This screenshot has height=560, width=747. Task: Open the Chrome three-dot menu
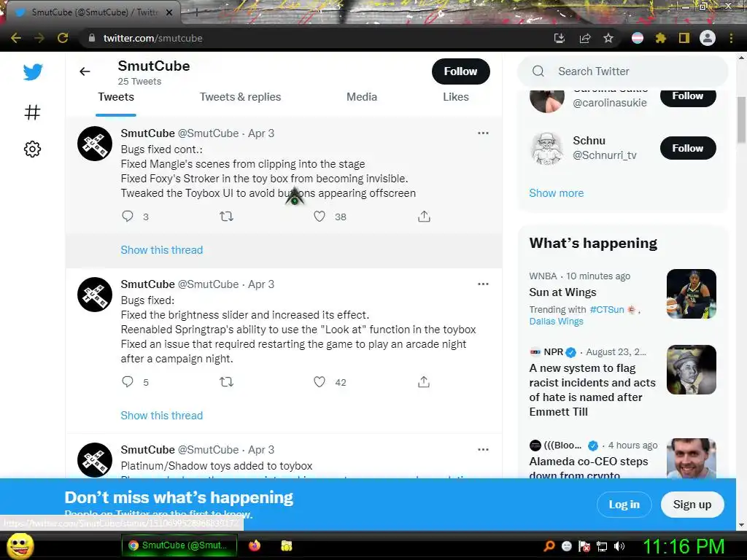731,38
